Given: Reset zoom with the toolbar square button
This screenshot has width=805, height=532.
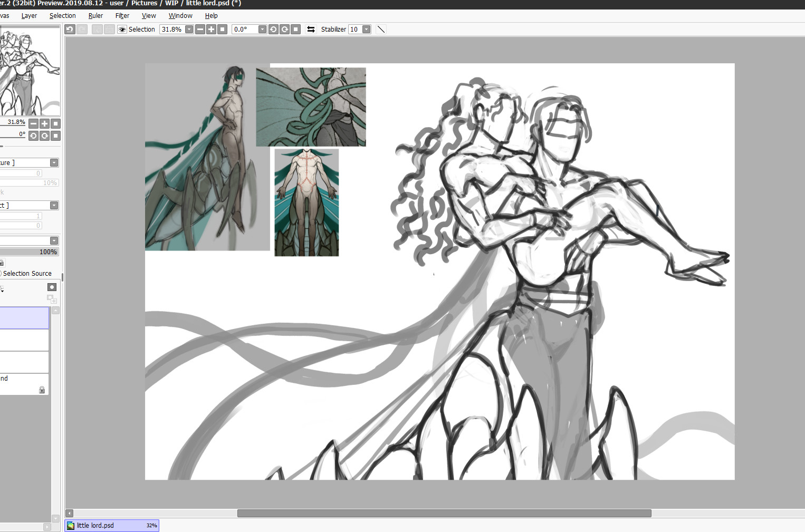Looking at the screenshot, I should tap(222, 30).
